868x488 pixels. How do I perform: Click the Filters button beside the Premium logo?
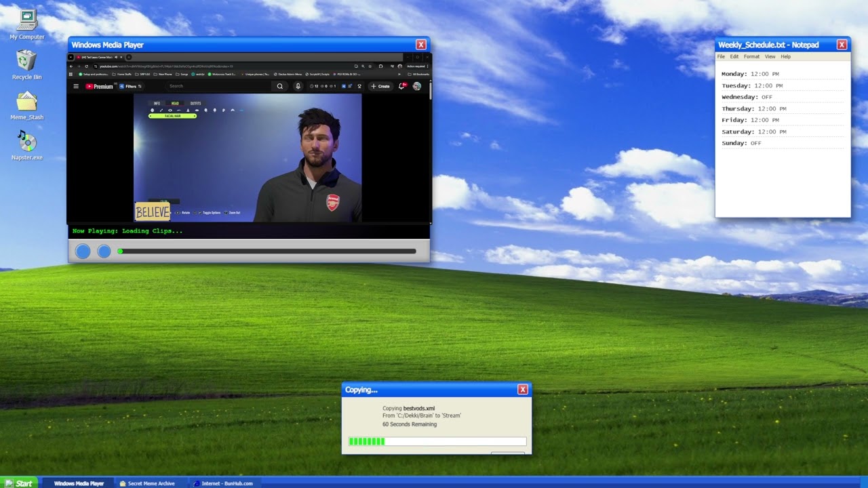click(x=131, y=86)
